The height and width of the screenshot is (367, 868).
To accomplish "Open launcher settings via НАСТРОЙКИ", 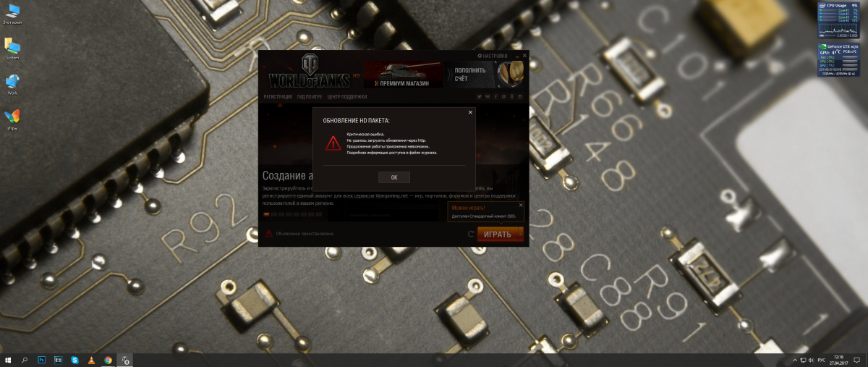I will 493,56.
